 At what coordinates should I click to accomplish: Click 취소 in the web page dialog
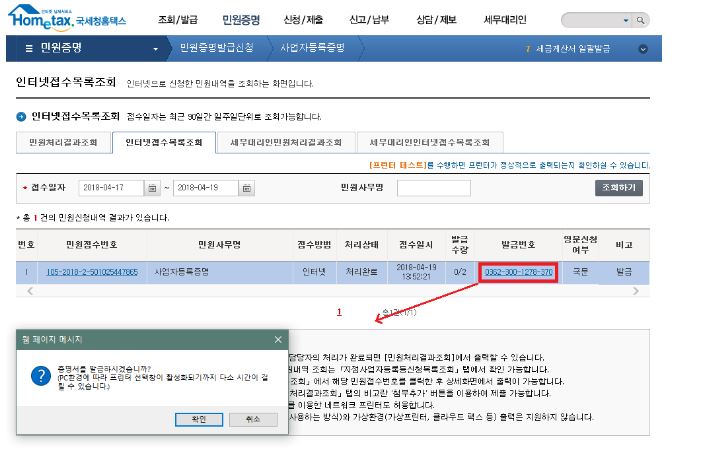(253, 419)
